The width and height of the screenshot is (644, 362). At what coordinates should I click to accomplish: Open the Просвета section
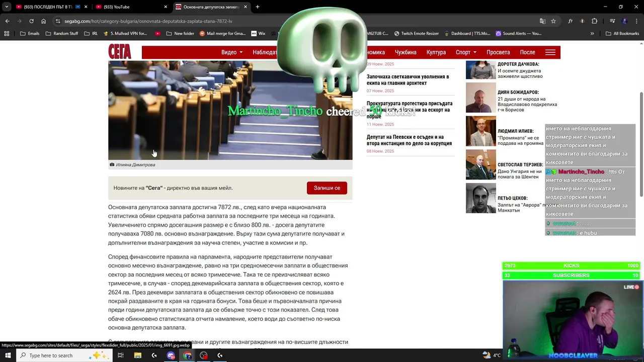(498, 52)
